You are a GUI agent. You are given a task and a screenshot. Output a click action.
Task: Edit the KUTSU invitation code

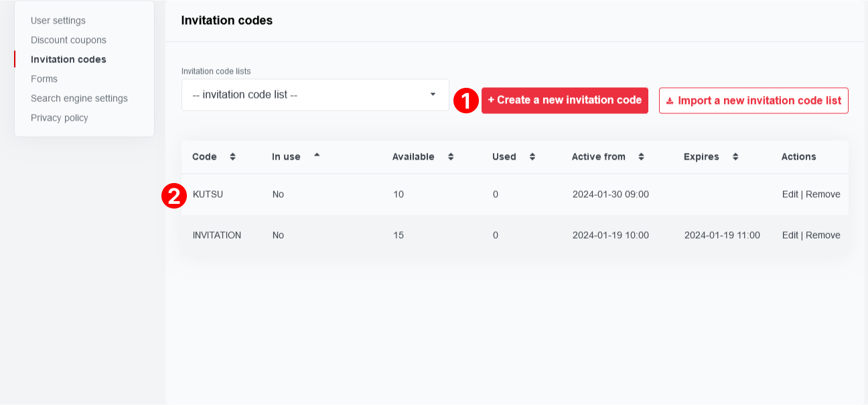[790, 194]
